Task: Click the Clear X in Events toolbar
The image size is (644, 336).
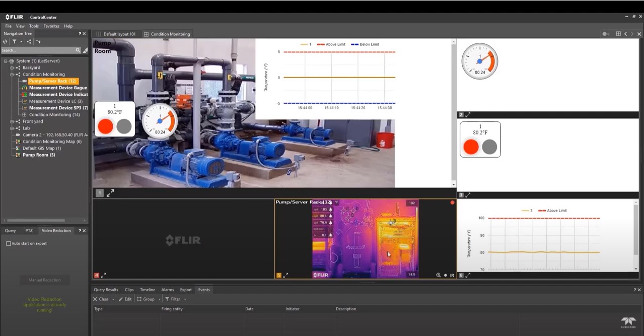Action: point(101,299)
